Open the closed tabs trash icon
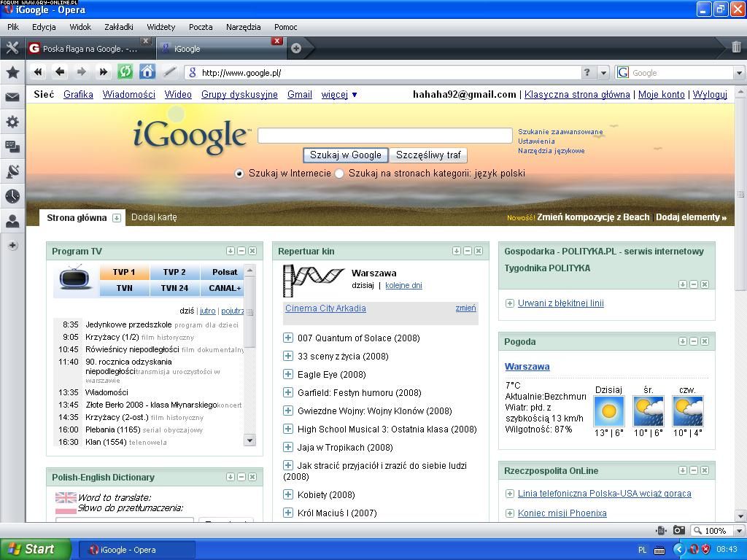 [x=736, y=47]
